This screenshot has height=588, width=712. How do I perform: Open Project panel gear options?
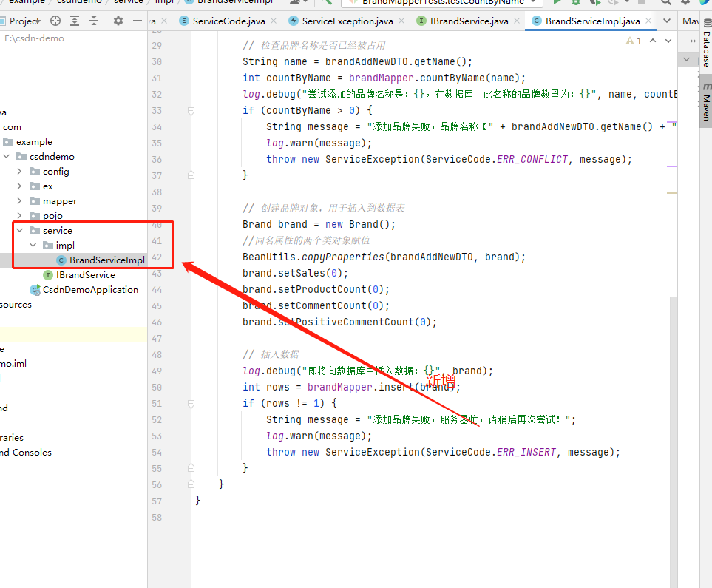118,21
